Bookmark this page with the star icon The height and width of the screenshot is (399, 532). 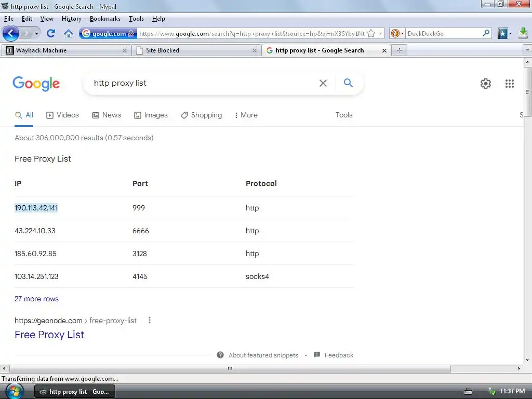371,33
